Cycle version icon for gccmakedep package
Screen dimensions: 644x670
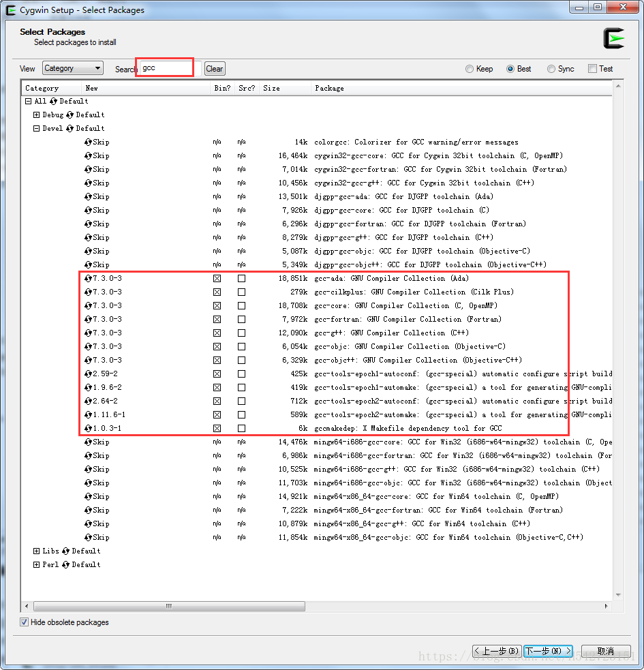click(88, 428)
